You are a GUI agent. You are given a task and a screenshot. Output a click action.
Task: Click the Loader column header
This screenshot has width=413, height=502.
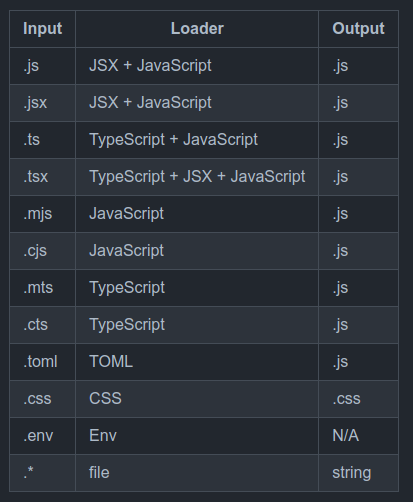click(197, 29)
